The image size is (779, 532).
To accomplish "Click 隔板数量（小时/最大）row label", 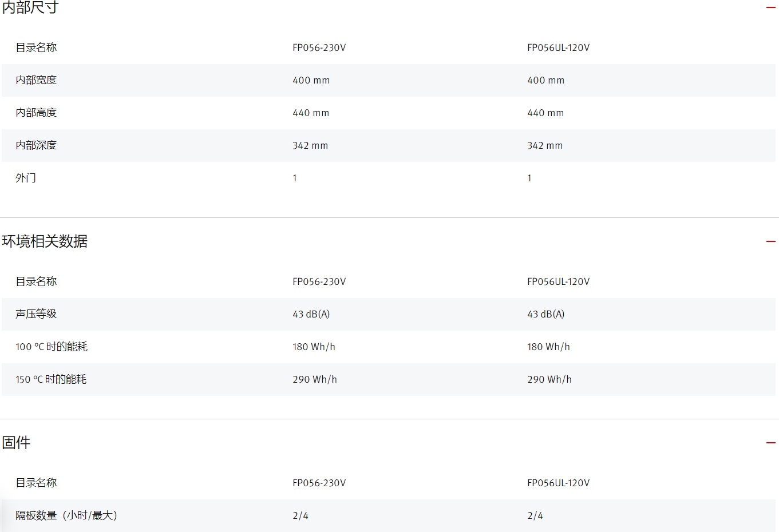I will pyautogui.click(x=66, y=515).
